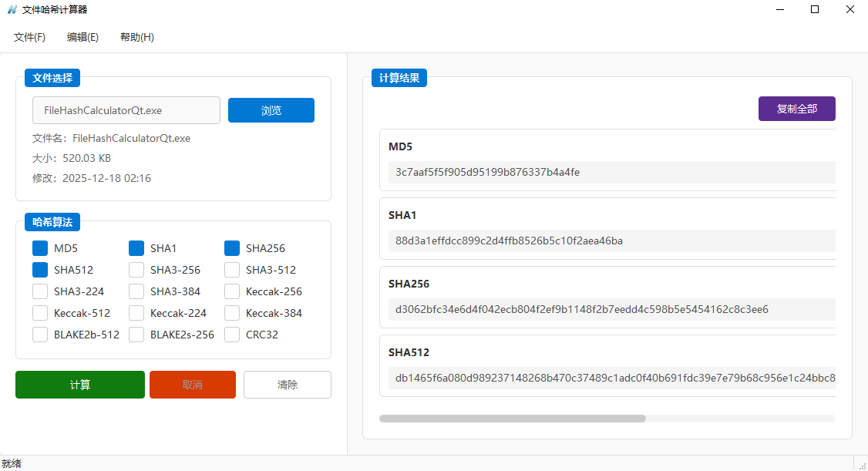Click the red 取消 button
Screen dimensions: 868x471
click(192, 385)
